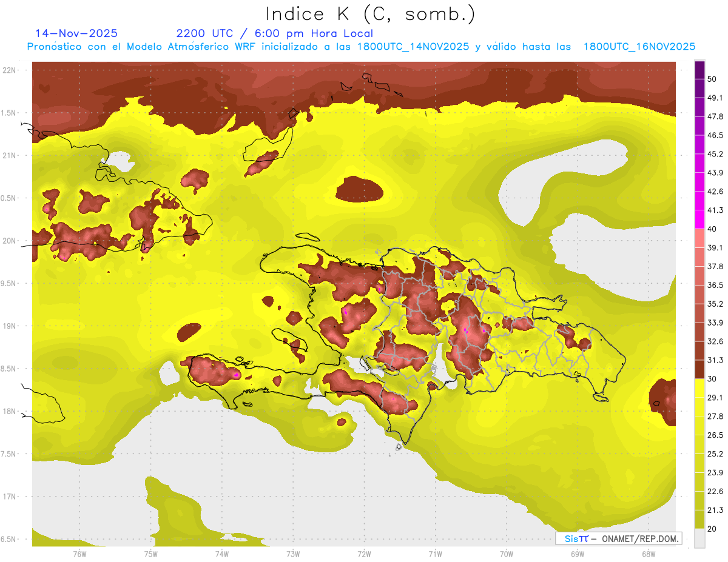Pick the dark purple colorbar segment above 50
Viewport: 728px width, 562px height.
(699, 70)
